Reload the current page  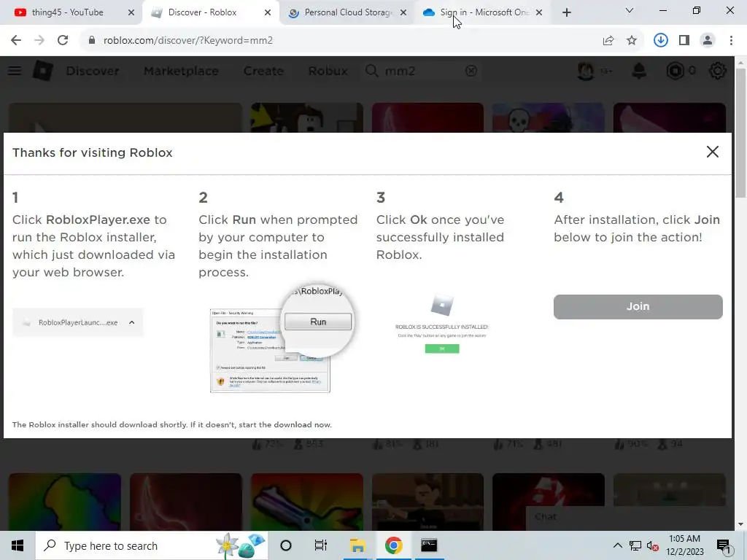click(63, 41)
